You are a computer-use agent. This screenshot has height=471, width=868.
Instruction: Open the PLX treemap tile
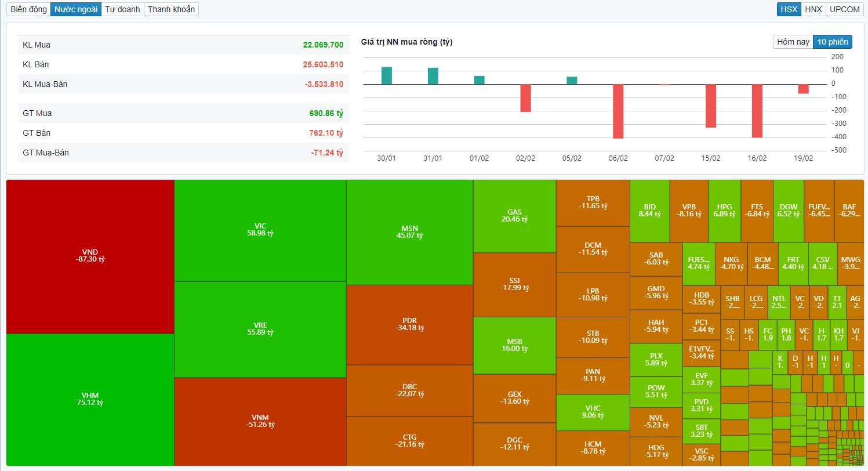pos(656,360)
